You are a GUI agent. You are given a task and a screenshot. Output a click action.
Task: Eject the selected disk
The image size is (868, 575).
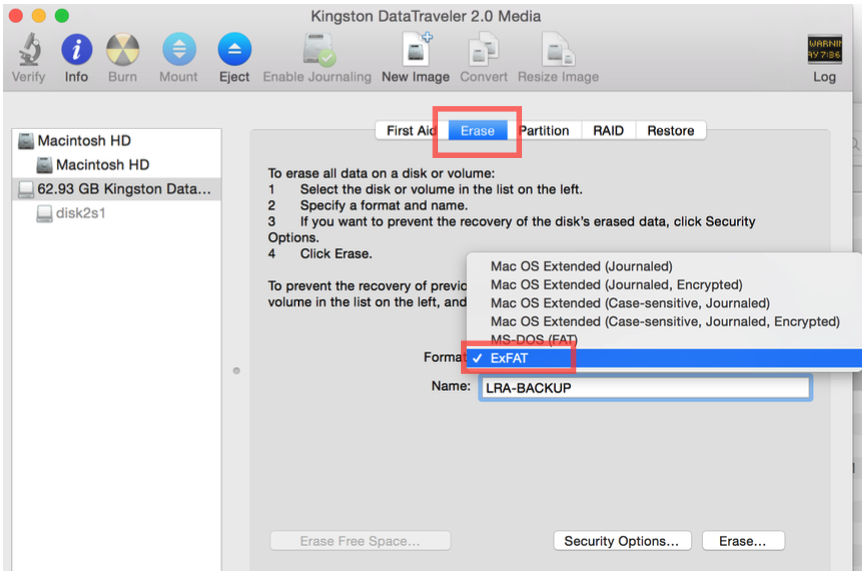click(x=235, y=49)
